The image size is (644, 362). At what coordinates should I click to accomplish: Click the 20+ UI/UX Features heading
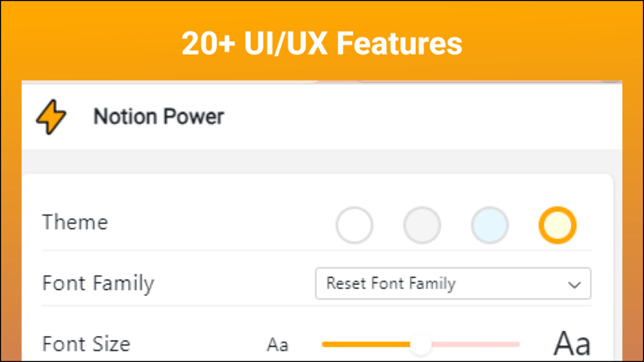(x=322, y=43)
